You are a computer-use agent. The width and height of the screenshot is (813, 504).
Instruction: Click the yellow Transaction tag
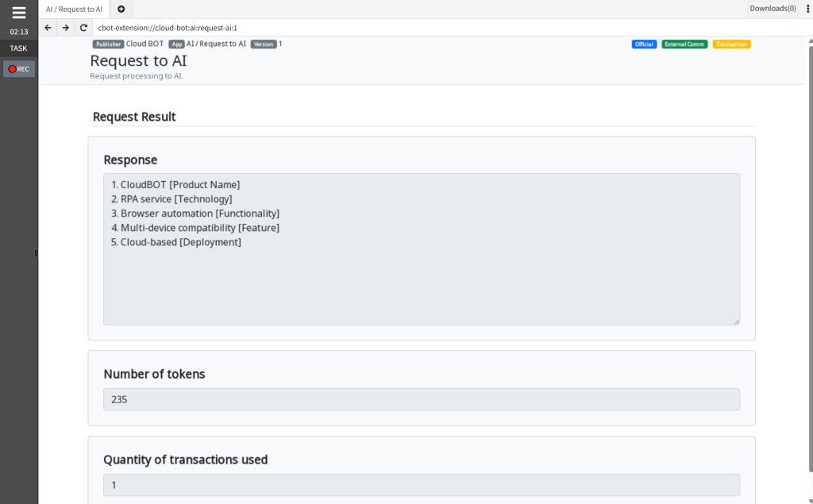[731, 44]
